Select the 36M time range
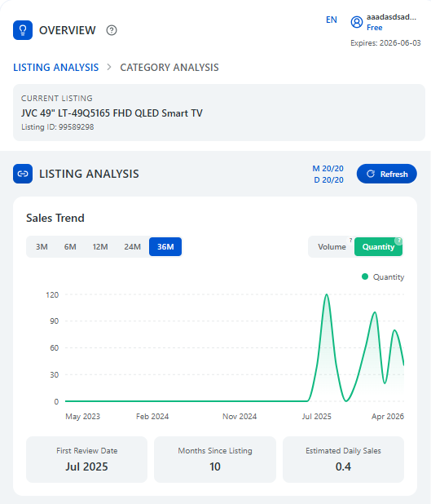The height and width of the screenshot is (504, 431). [x=165, y=247]
